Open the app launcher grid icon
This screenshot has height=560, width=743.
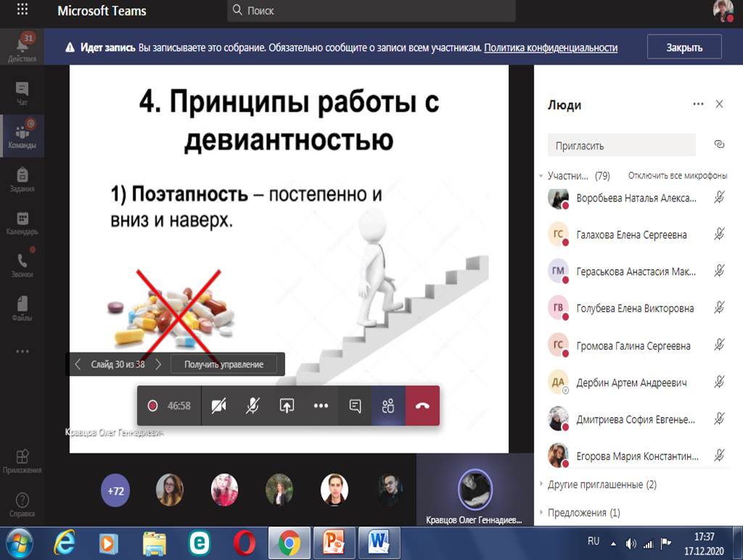(x=22, y=11)
